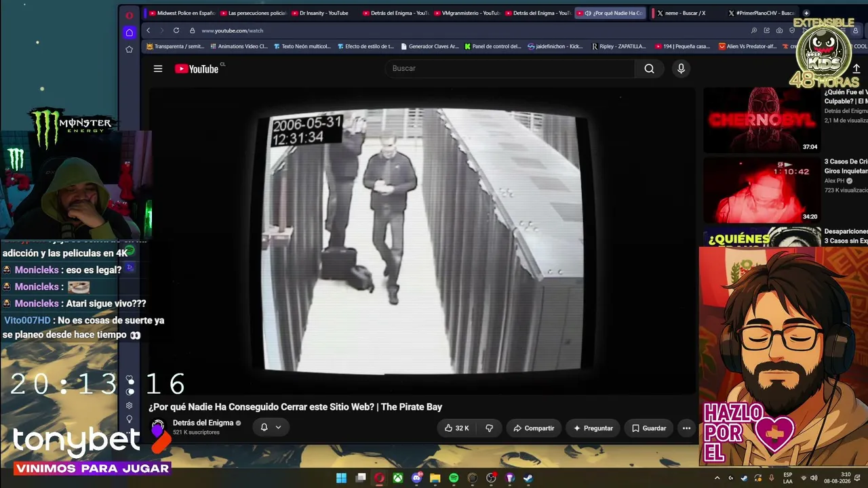
Task: Open the 'Ripley - ZAPATILLA...' bookmark
Action: 619,47
